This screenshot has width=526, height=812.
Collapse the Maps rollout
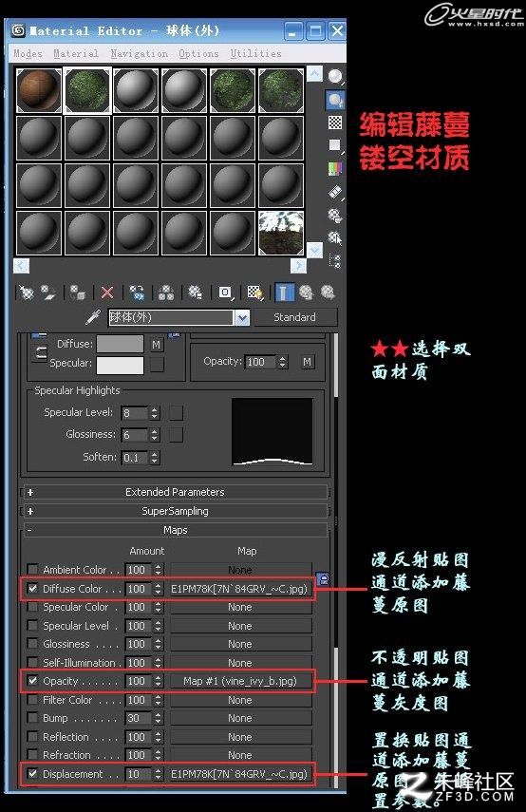(175, 530)
